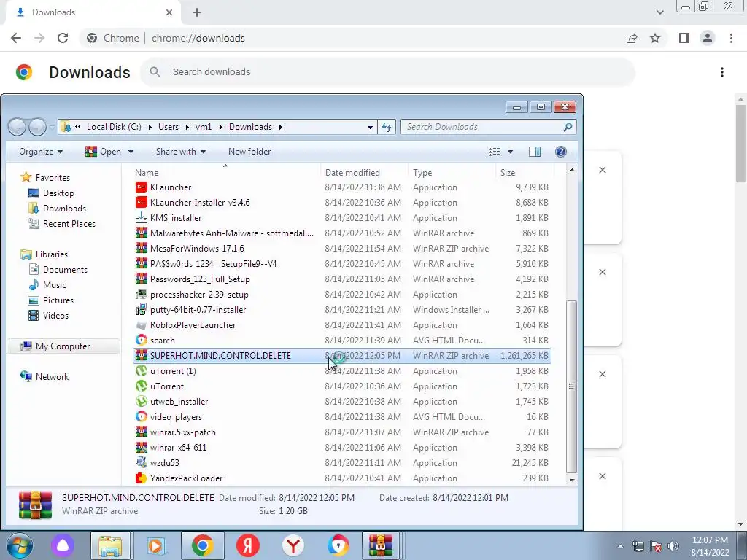Open Yandex red Я taskbar icon

tap(248, 545)
